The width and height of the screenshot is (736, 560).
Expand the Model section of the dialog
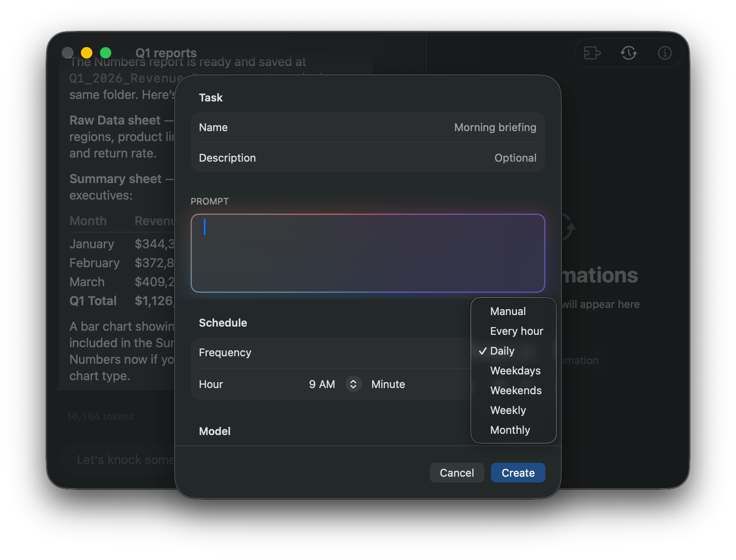pyautogui.click(x=215, y=431)
